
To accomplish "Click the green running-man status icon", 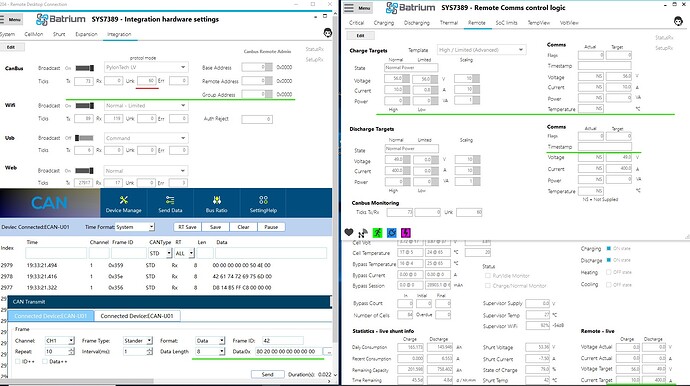I will pos(378,233).
